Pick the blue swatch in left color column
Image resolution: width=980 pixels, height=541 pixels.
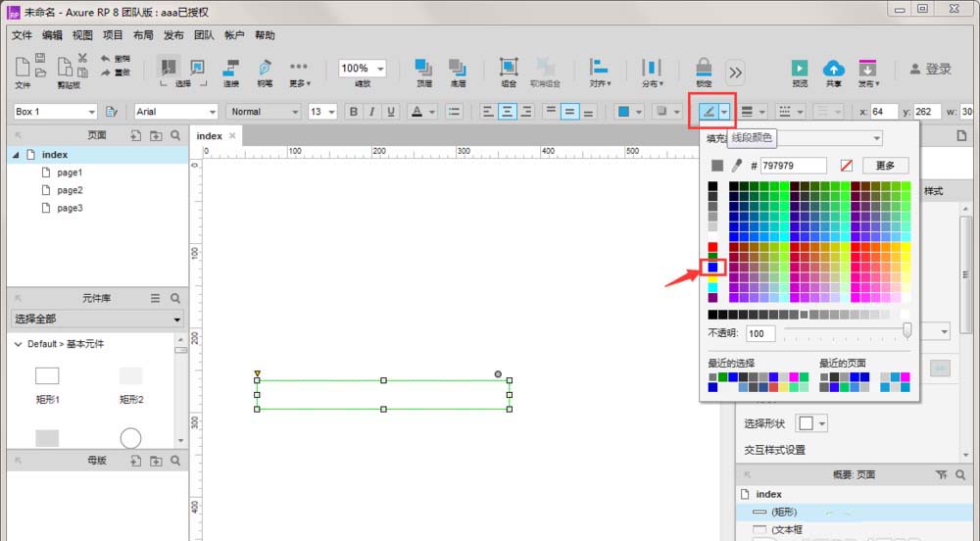click(712, 268)
